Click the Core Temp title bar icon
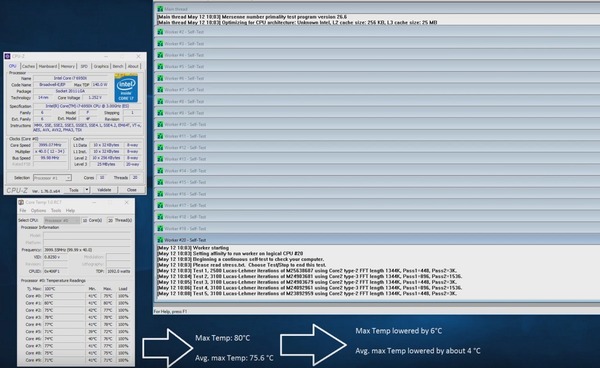The width and height of the screenshot is (600, 368). (x=21, y=202)
